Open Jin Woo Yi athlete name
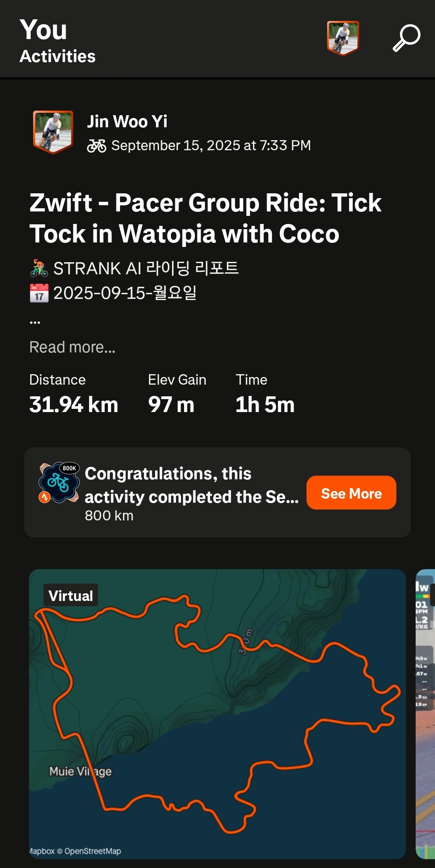Screen dimensions: 435x868 pyautogui.click(x=127, y=121)
